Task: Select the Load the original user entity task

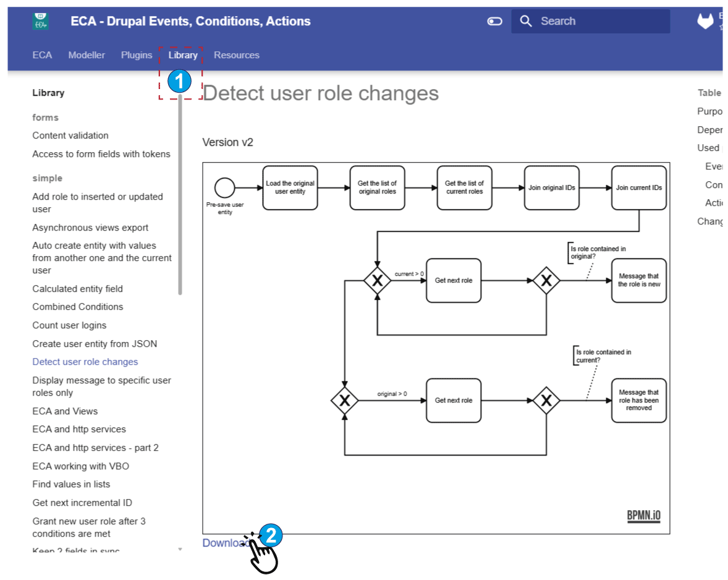Action: coord(290,188)
